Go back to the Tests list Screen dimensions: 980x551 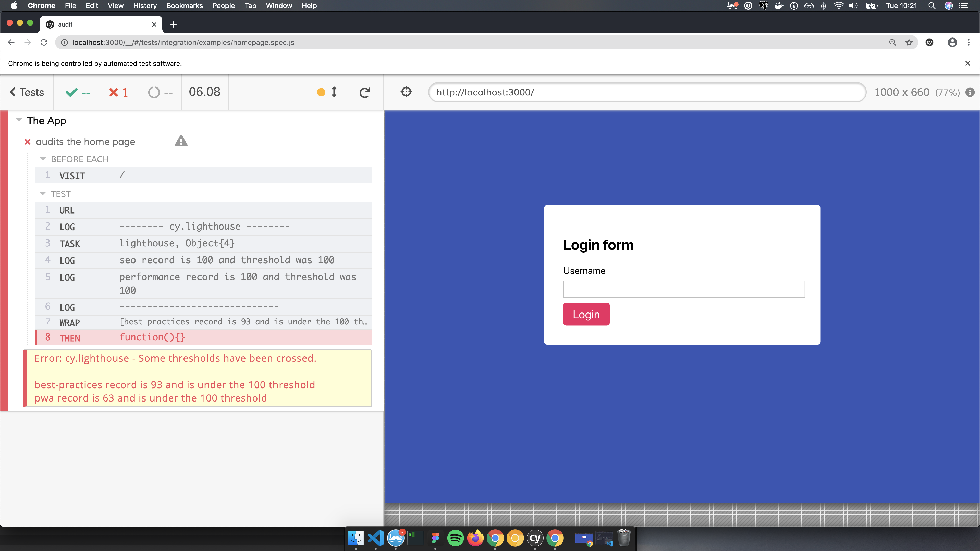tap(27, 92)
